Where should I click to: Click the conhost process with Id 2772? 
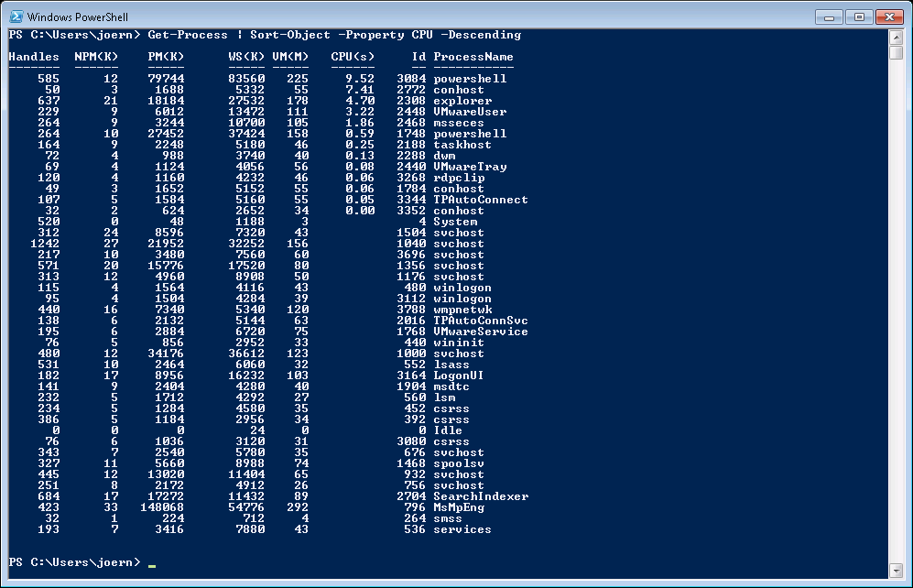click(x=459, y=90)
